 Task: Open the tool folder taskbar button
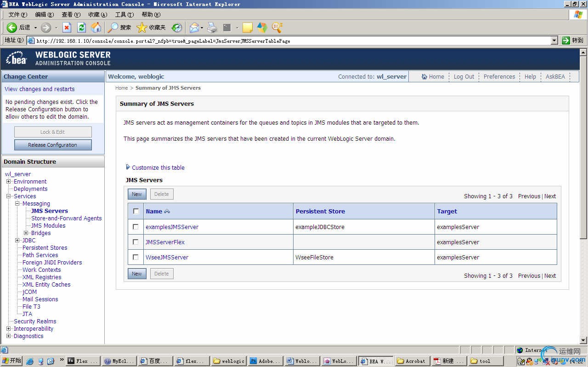[x=486, y=361]
